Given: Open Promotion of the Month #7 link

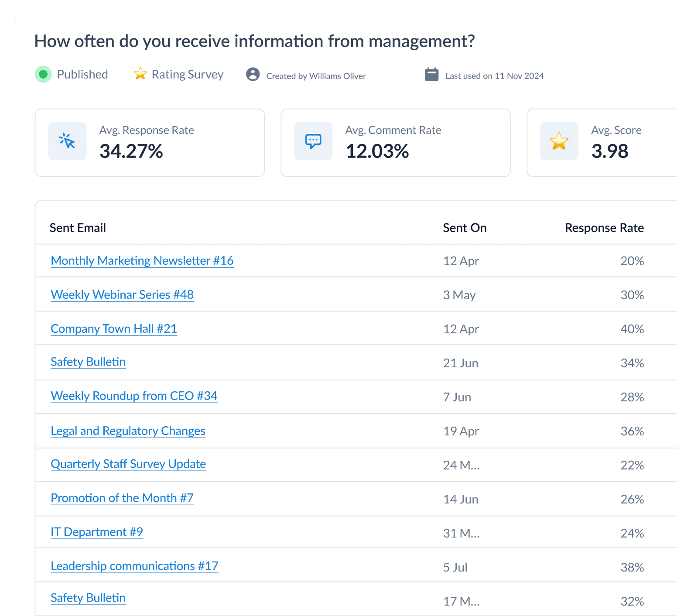Looking at the screenshot, I should tap(122, 498).
